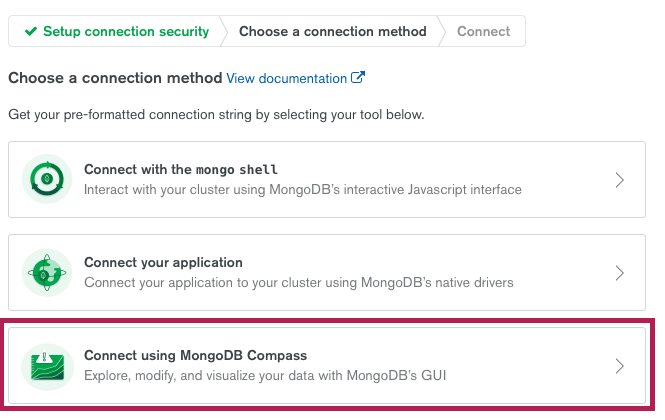Click the Connect your application globe icon
The image size is (665, 420).
coord(47,272)
